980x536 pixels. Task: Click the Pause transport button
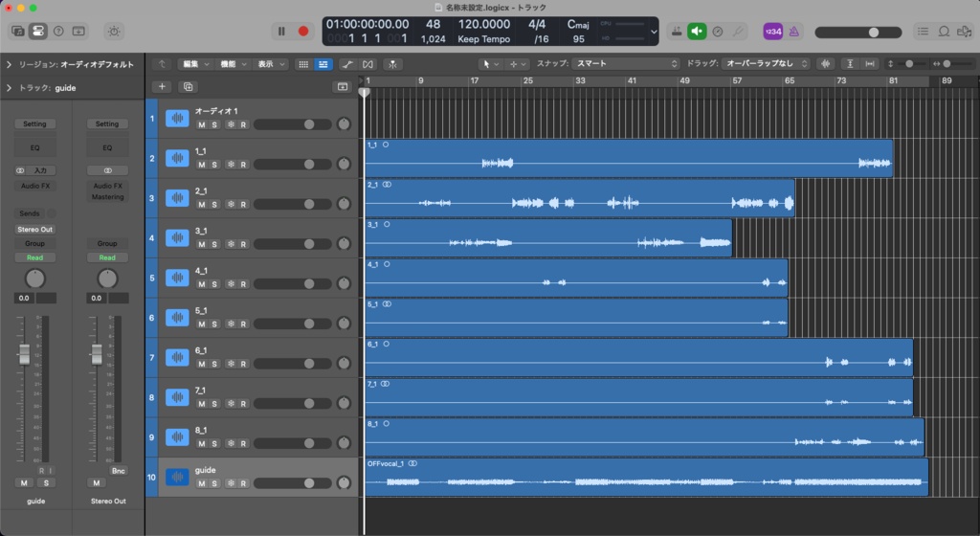click(x=281, y=31)
